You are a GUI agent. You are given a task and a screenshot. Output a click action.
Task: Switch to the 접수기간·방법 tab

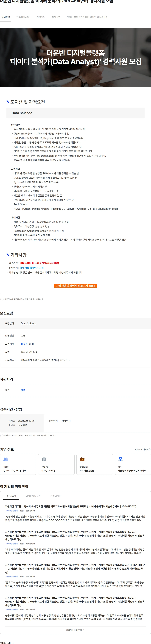tap(23, 17)
